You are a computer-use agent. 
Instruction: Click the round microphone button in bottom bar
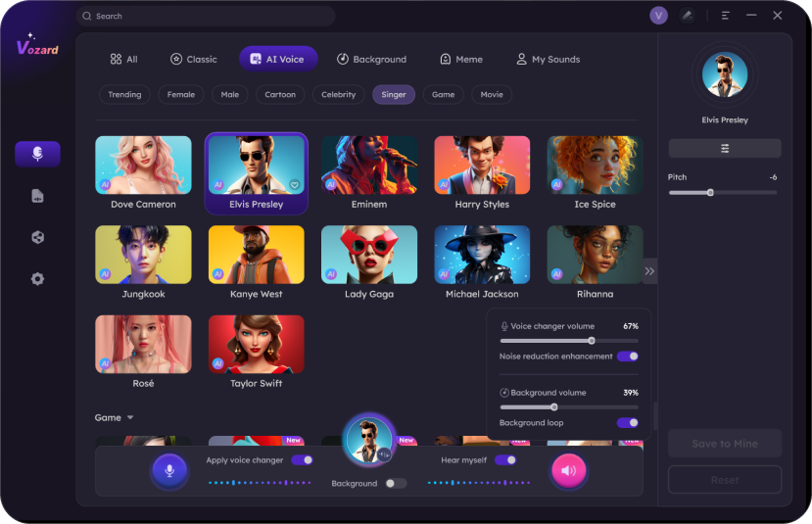click(x=168, y=471)
